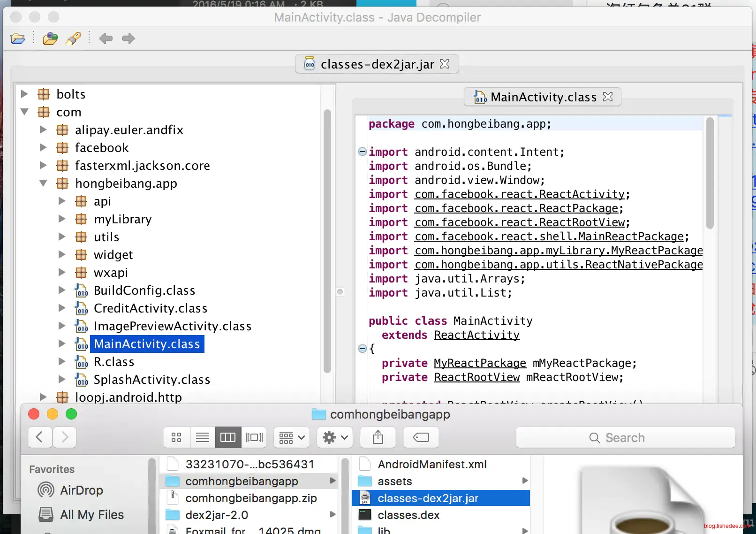Select the MainActivity.class tab
Viewport: 756px width, 534px height.
(x=543, y=97)
